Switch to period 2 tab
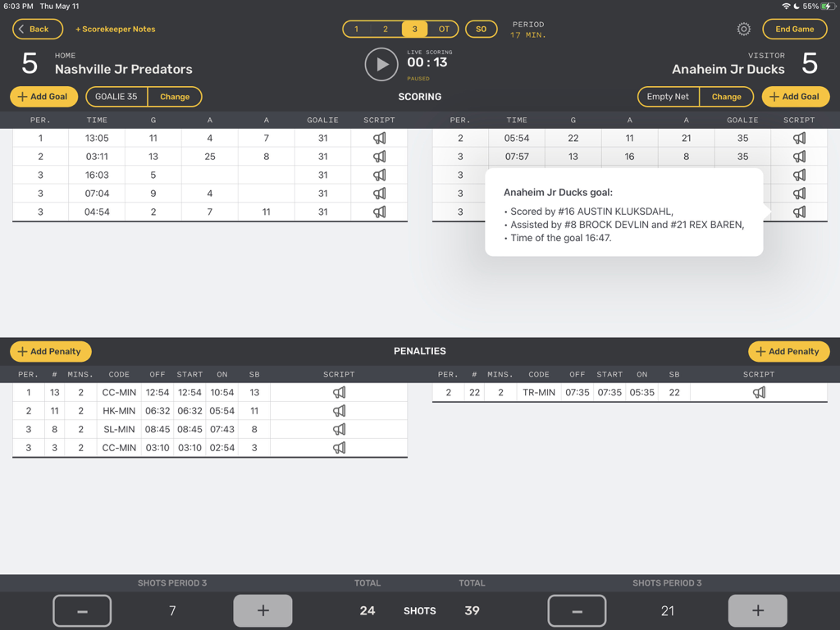Viewport: 840px width, 630px height. (386, 28)
